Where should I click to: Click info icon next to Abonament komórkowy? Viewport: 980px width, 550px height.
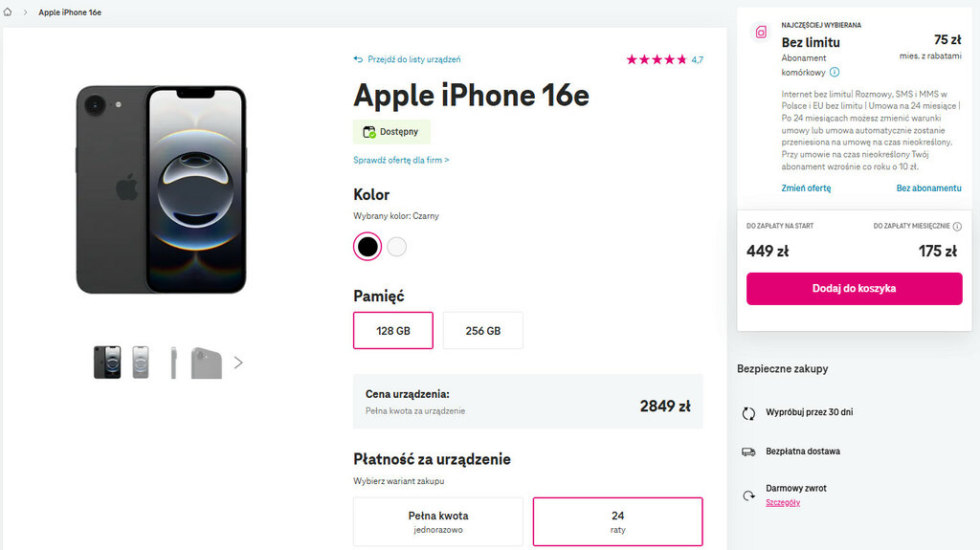pos(835,72)
